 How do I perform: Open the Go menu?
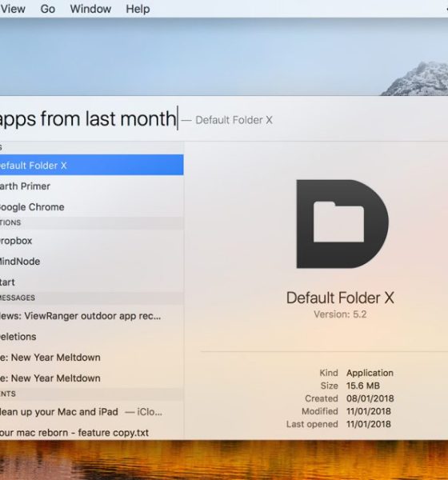coord(48,9)
